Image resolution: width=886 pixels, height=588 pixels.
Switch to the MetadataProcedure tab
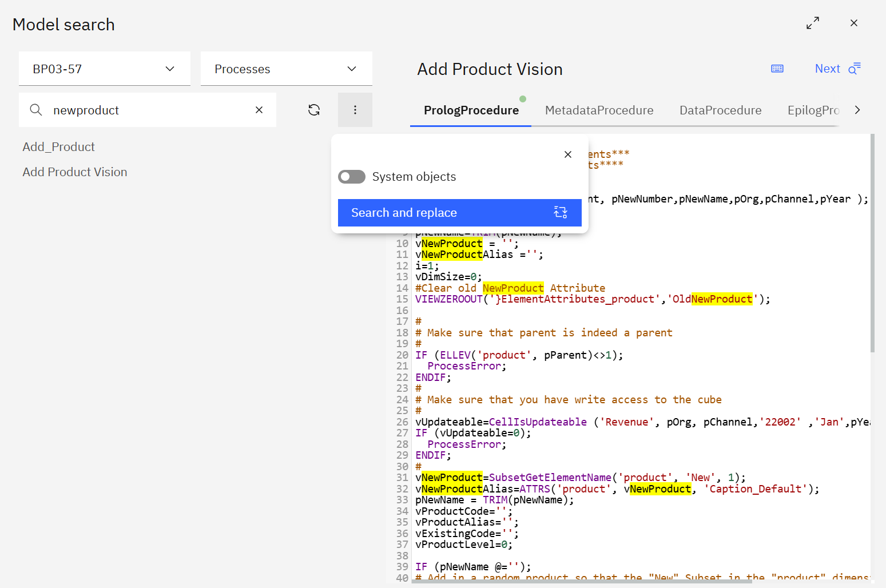point(599,110)
